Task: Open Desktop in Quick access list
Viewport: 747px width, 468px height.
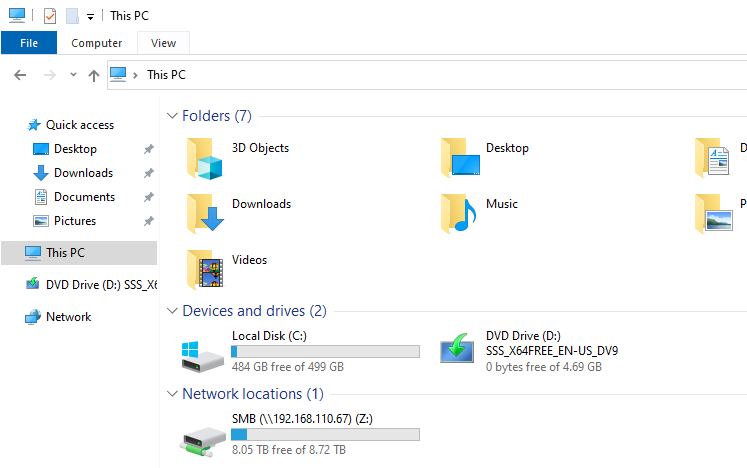Action: click(x=75, y=149)
